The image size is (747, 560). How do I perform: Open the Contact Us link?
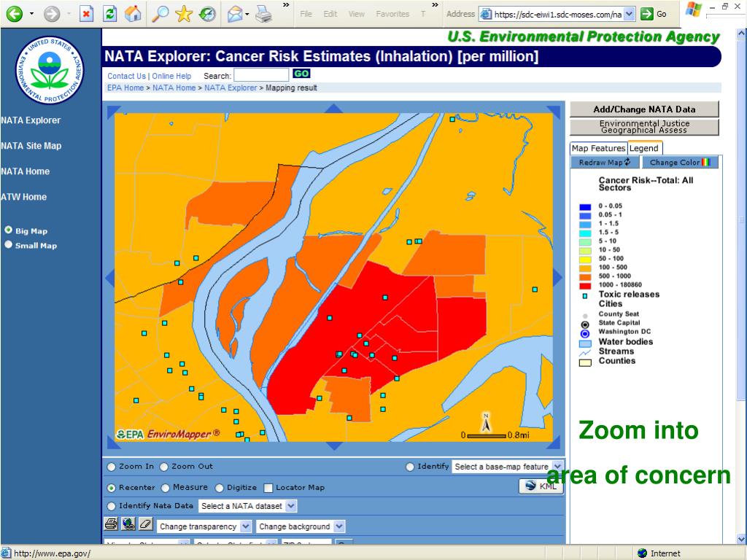[x=126, y=76]
